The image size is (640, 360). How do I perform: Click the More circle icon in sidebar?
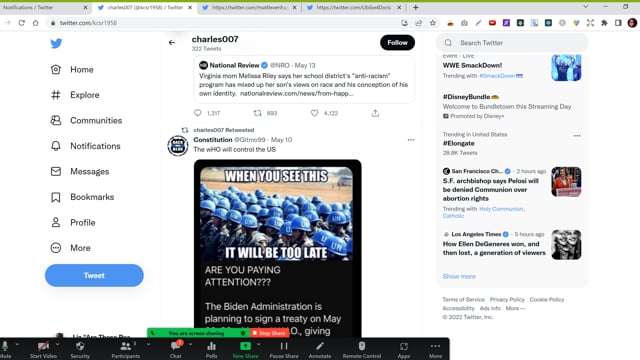[56, 248]
